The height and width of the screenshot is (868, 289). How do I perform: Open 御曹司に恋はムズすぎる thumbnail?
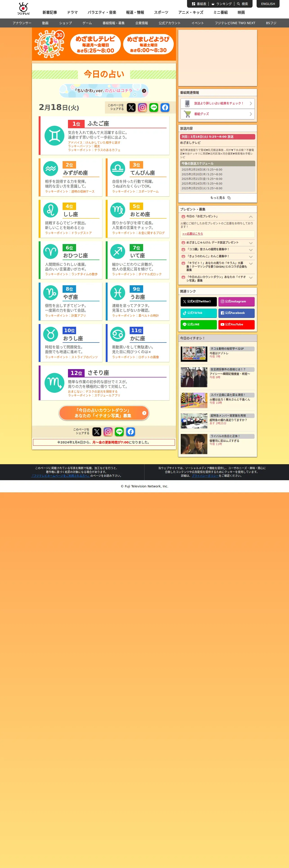click(194, 444)
